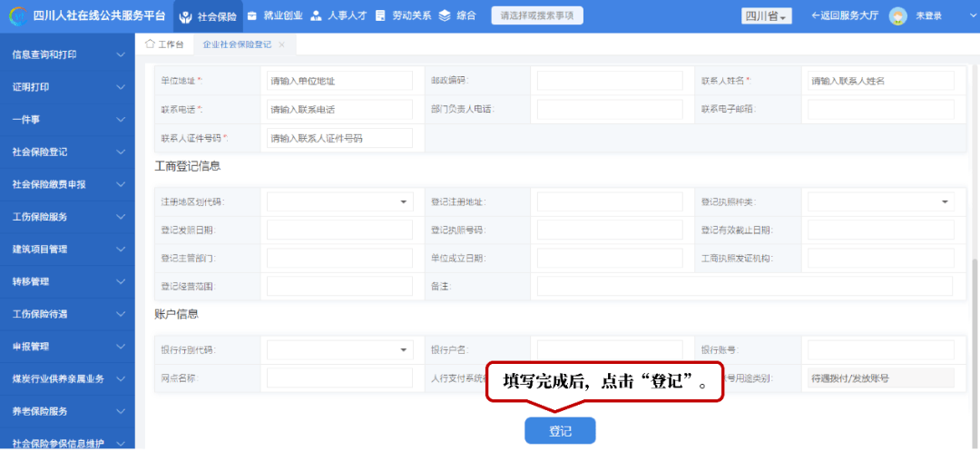Click the workbench home icon tab
The height and width of the screenshot is (451, 980).
click(x=164, y=44)
